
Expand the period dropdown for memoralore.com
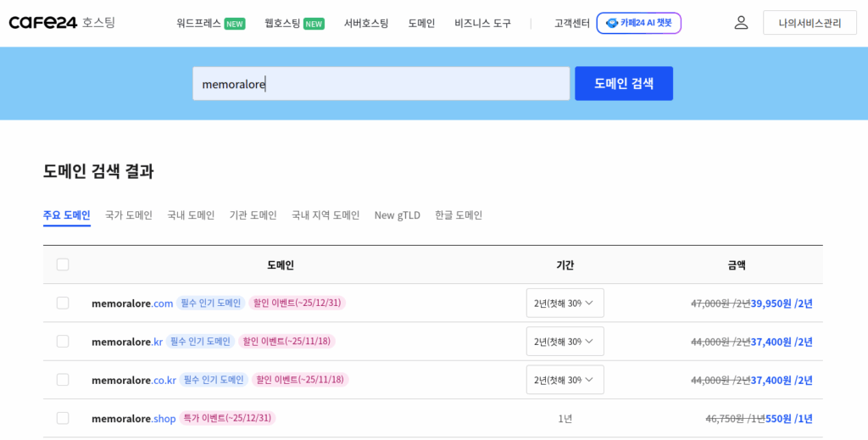tap(565, 303)
